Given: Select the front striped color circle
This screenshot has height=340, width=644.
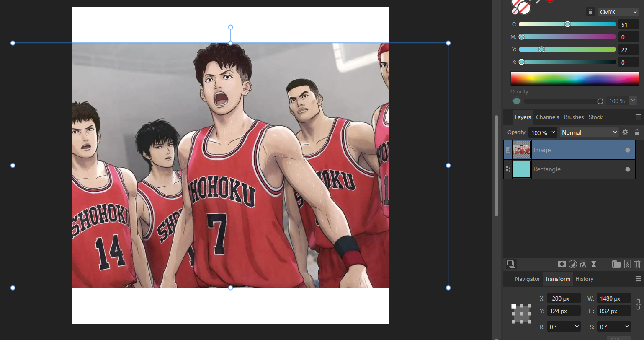Looking at the screenshot, I should click(524, 8).
